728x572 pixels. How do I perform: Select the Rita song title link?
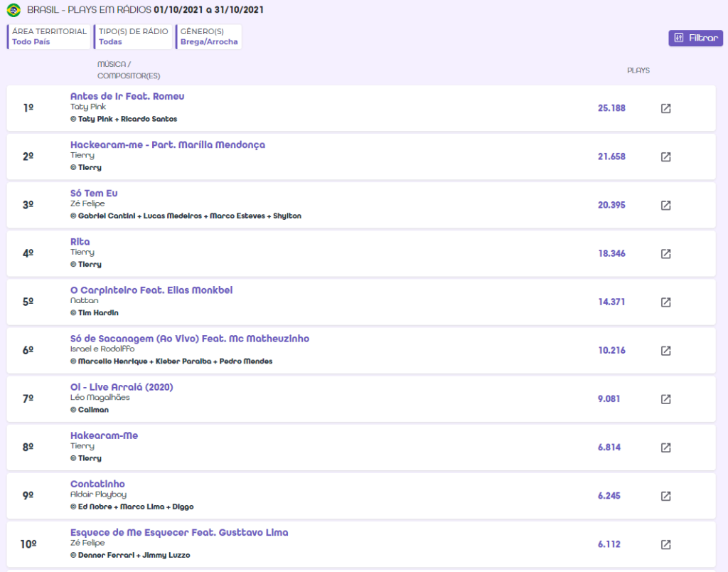[x=80, y=242]
